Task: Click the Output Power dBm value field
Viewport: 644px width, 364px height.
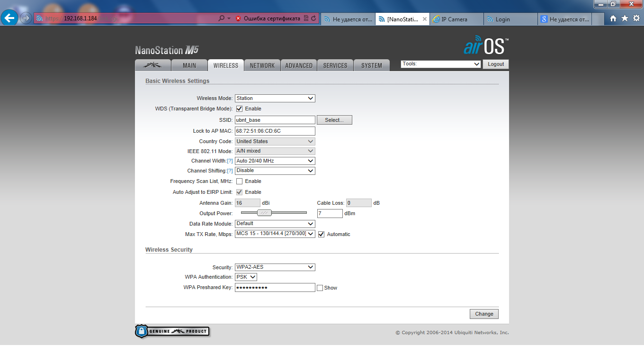Action: coord(330,213)
